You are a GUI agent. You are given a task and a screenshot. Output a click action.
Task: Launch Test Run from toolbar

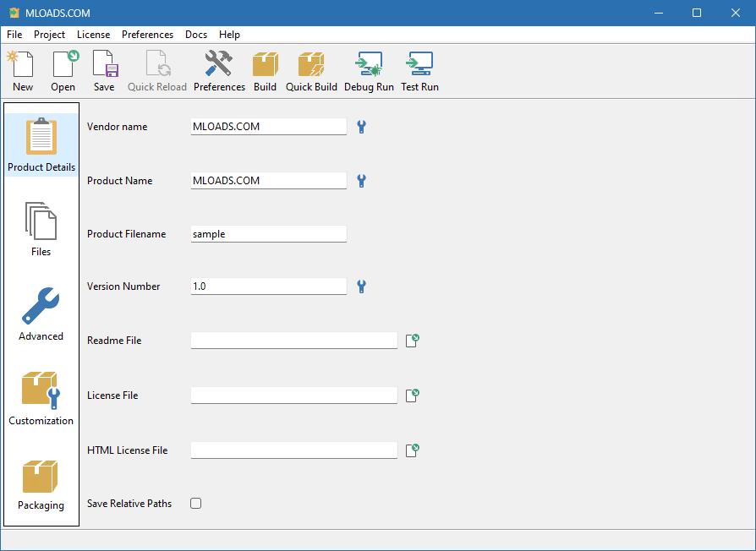(x=420, y=71)
